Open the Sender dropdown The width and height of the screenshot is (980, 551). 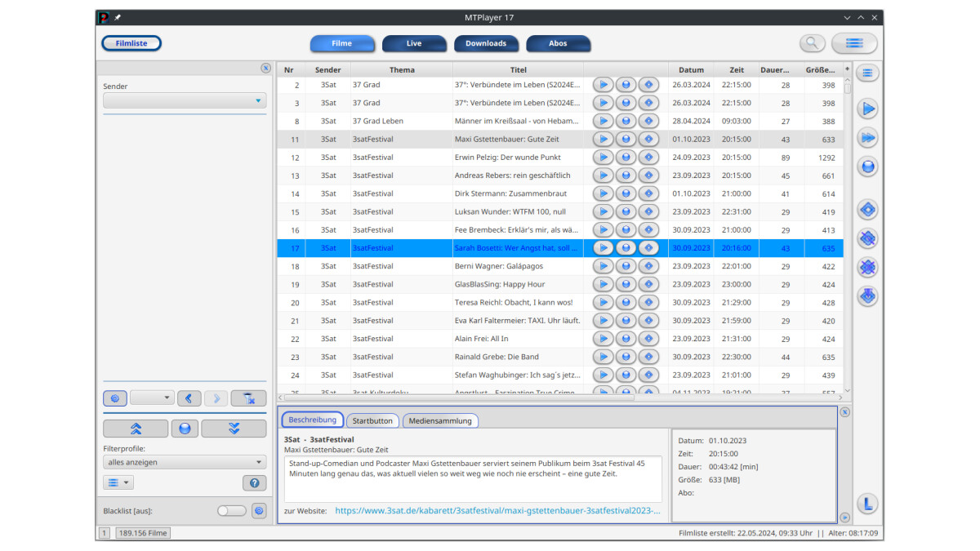pyautogui.click(x=185, y=100)
